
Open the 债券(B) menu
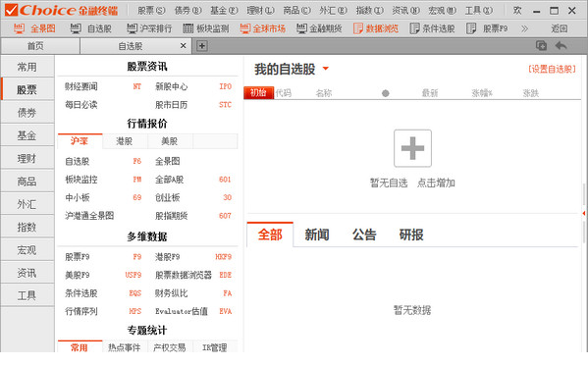187,11
